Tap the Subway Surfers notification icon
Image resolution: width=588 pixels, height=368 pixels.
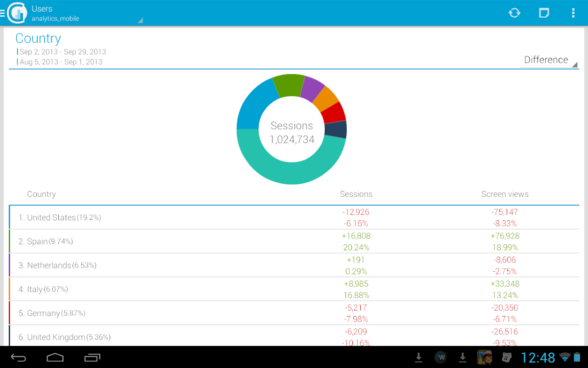click(x=485, y=357)
